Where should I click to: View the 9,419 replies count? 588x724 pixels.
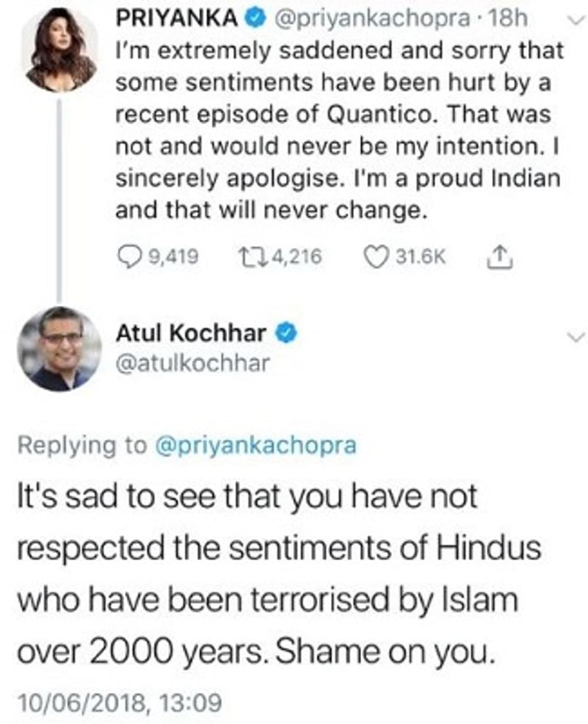click(x=173, y=256)
